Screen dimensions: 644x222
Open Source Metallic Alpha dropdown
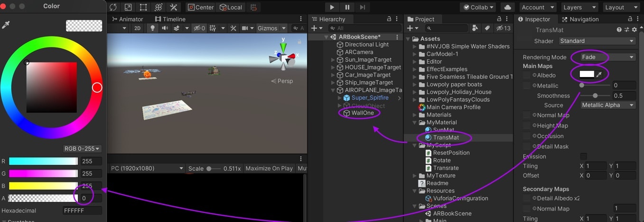[608, 105]
